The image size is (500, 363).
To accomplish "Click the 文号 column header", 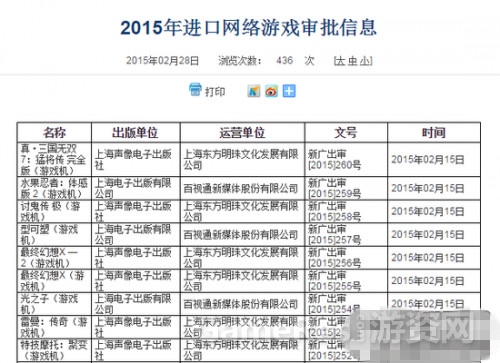I will [346, 133].
